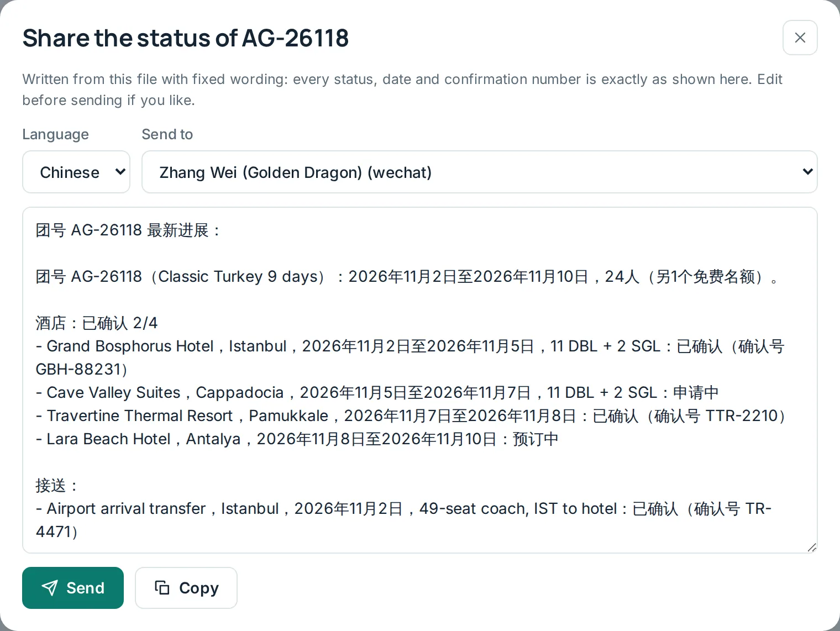Screen dimensions: 840x631
Task: Click the first line 团号 AG-26118 最新进展
Action: pos(128,230)
